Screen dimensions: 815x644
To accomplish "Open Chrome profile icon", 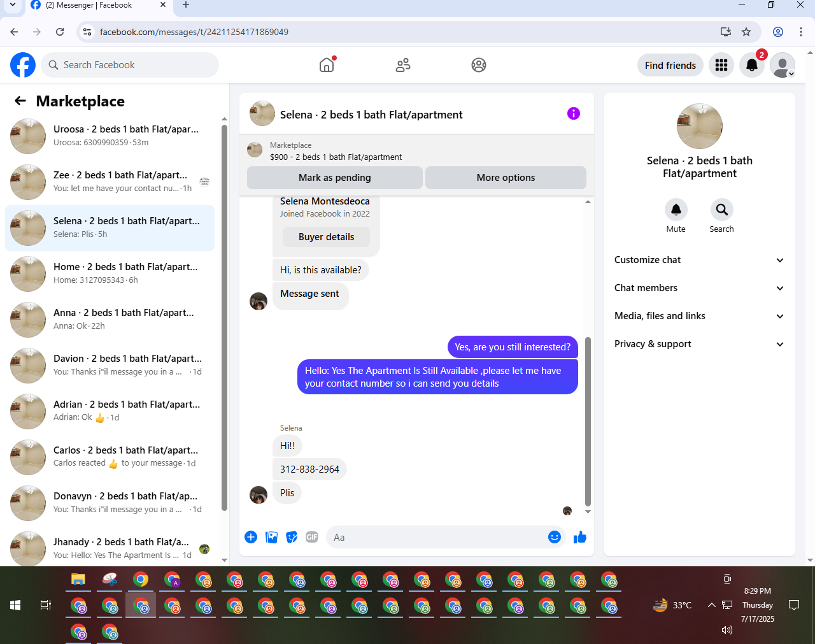I will tap(778, 32).
